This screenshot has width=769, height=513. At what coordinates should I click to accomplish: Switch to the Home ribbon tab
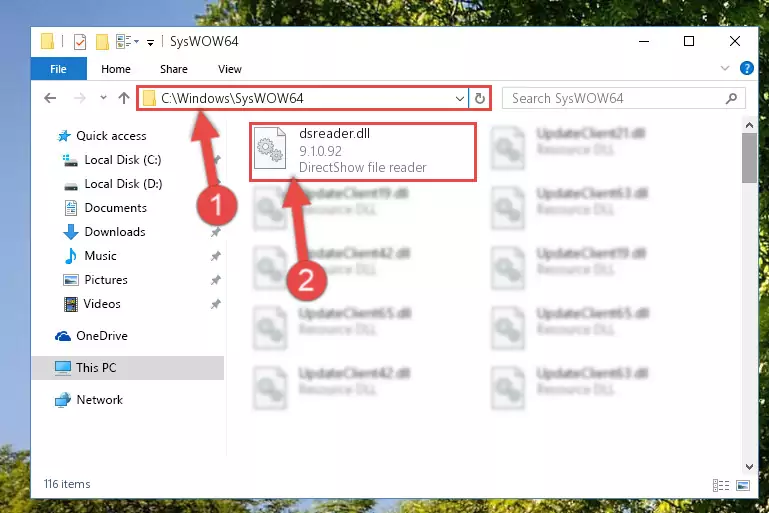click(x=116, y=69)
